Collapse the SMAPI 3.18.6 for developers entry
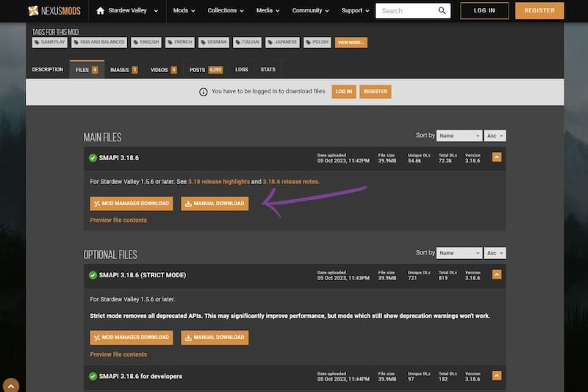The image size is (588, 392). tap(497, 377)
